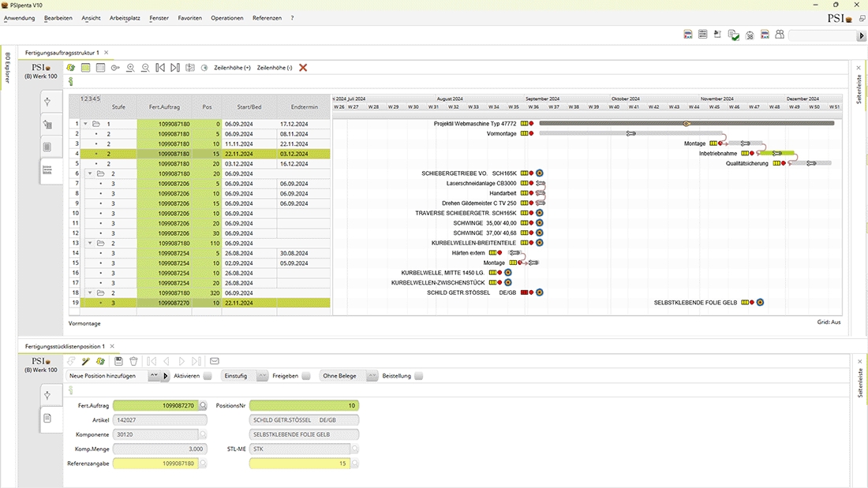Click the Inbetriebnahme green Gantt bar

(x=776, y=153)
